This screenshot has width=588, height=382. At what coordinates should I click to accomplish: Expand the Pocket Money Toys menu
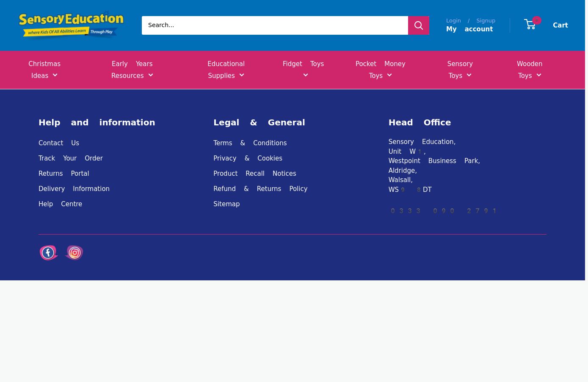(380, 70)
